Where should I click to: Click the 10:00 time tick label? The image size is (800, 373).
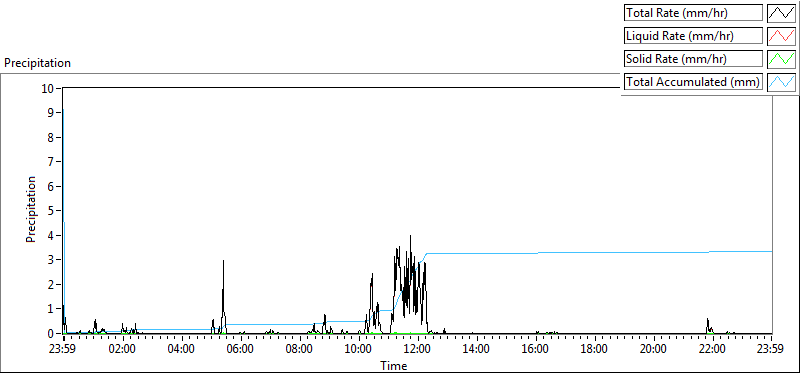coord(359,350)
